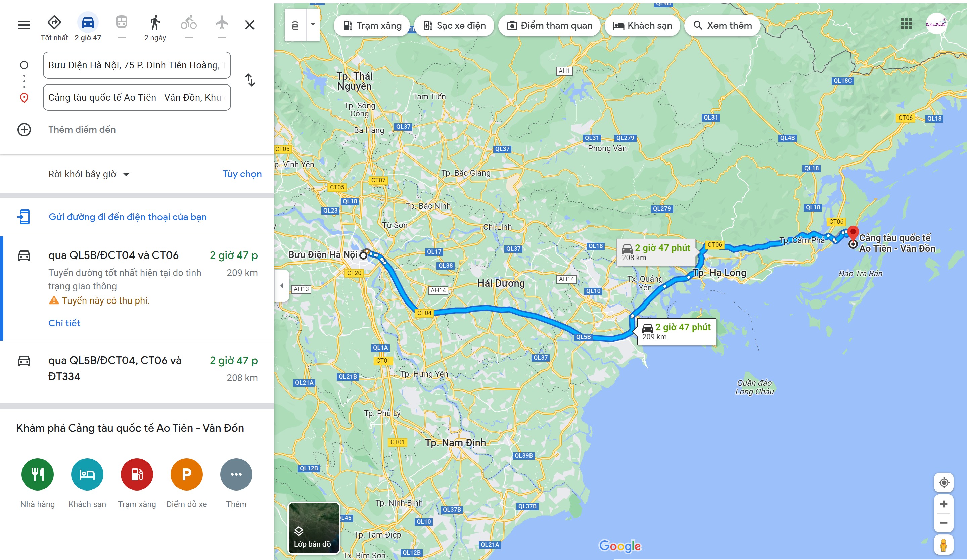Open Chi tiết route details link
Screen dimensions: 967x560
tap(64, 323)
